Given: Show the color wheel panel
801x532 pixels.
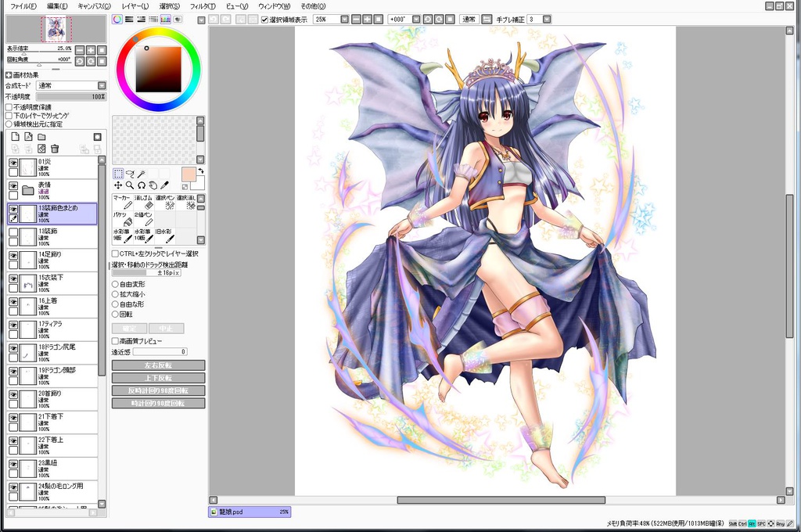Looking at the screenshot, I should coord(117,20).
